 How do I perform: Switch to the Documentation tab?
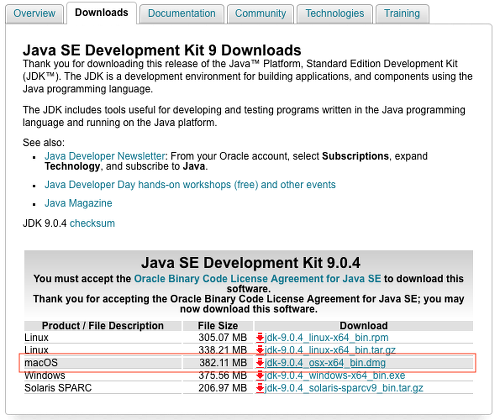(x=182, y=14)
